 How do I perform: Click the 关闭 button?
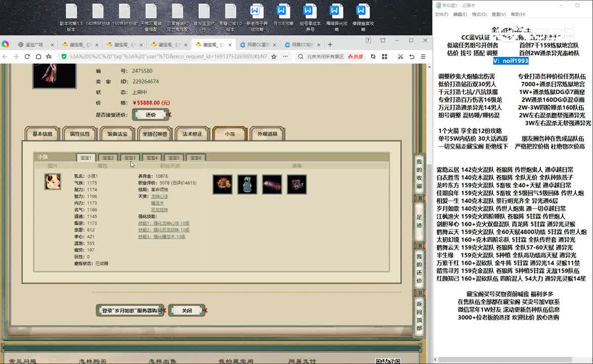tap(187, 310)
